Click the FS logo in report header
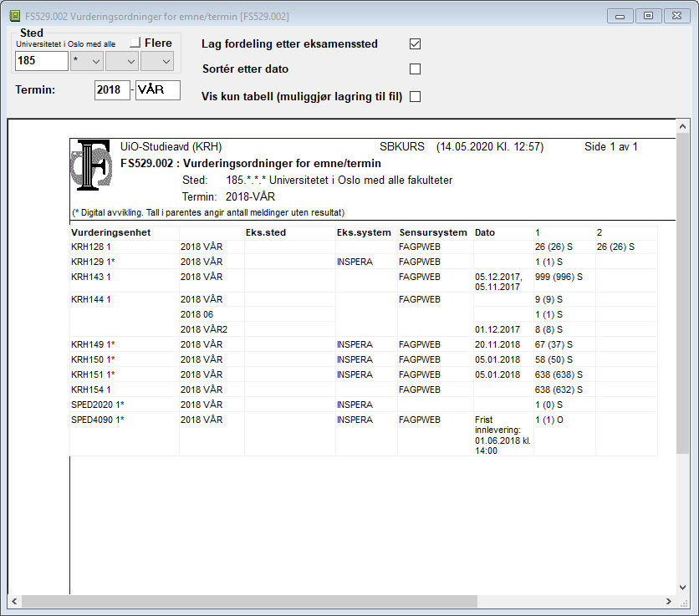699x616 pixels. point(91,165)
